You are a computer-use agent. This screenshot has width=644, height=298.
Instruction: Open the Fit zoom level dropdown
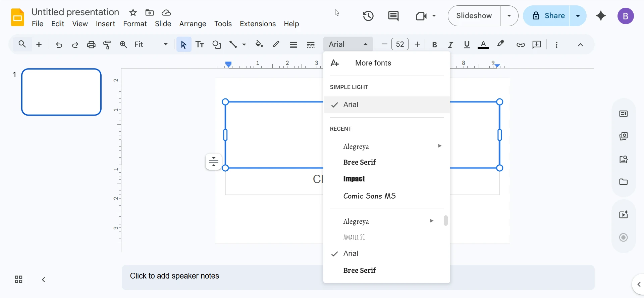[151, 44]
